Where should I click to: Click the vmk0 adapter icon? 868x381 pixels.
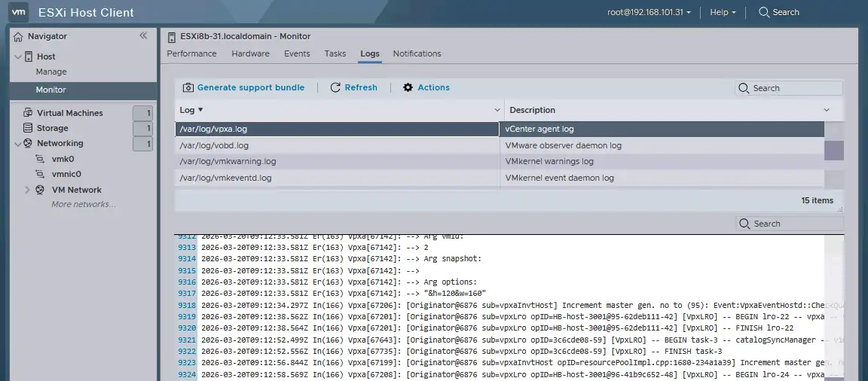pyautogui.click(x=40, y=159)
